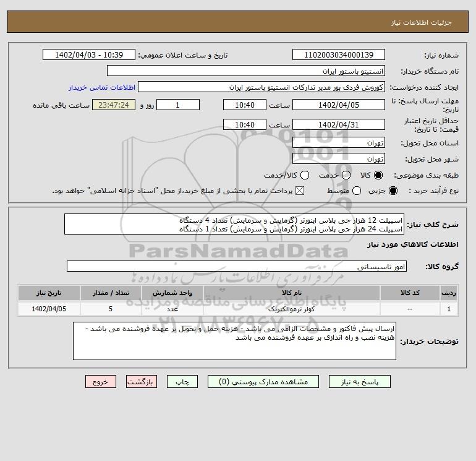Click the remaining days field showing 1
This screenshot has width=476, height=461.
pos(178,105)
